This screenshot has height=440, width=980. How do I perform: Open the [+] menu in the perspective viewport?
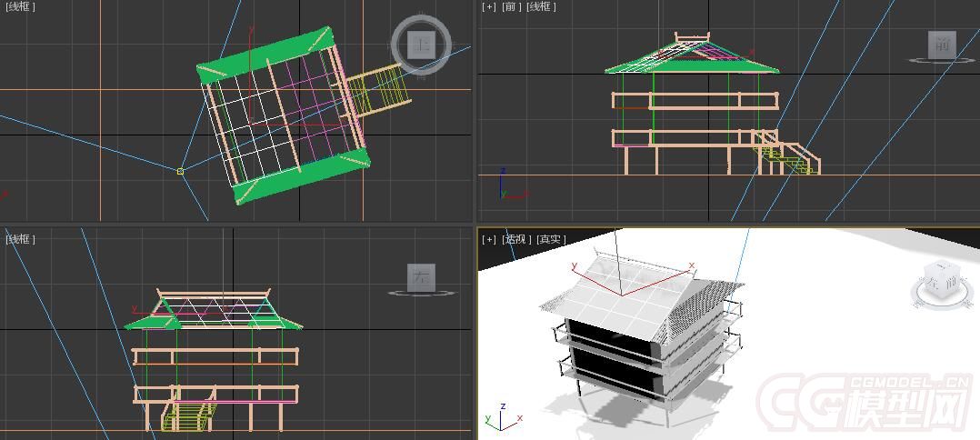click(x=489, y=239)
